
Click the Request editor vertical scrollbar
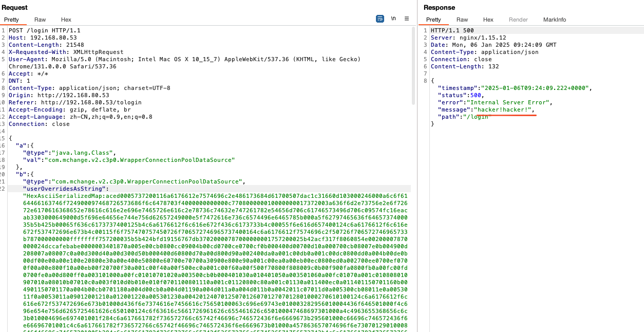click(413, 66)
